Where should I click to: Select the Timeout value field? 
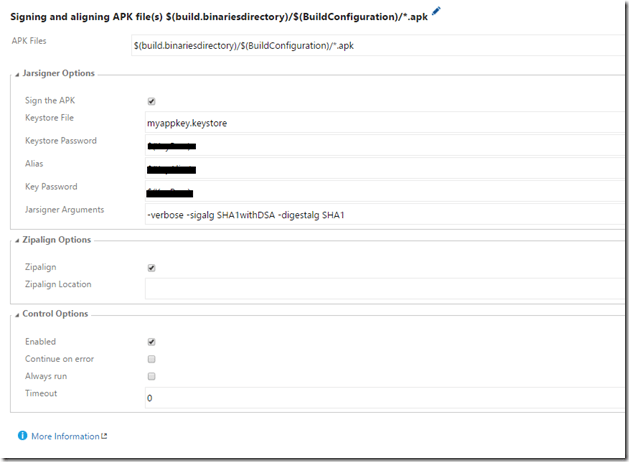380,398
